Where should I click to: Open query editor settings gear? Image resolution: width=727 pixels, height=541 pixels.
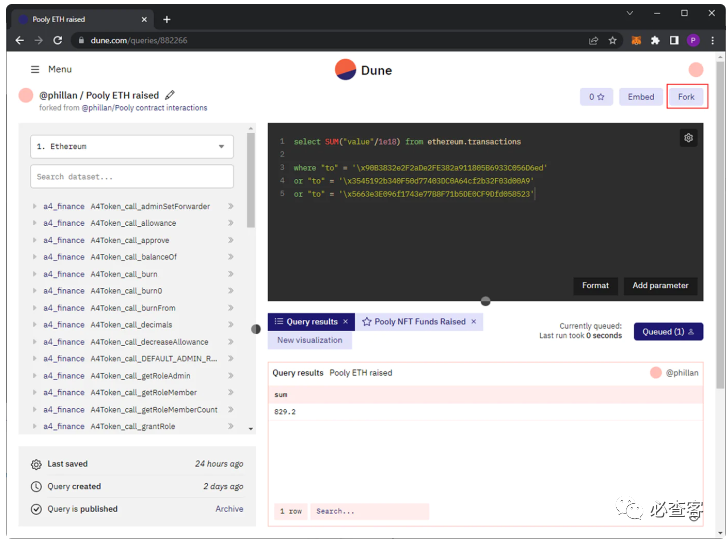point(689,138)
